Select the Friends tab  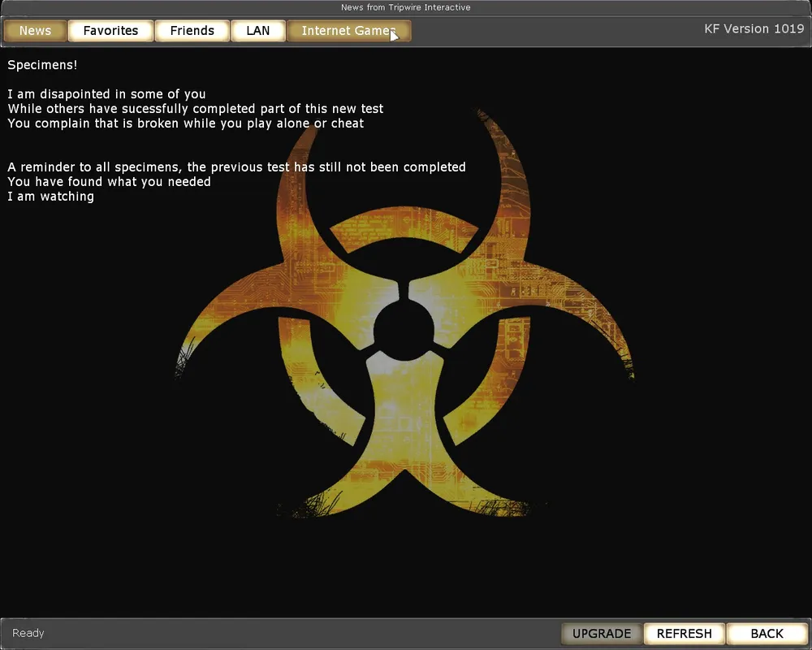point(192,31)
